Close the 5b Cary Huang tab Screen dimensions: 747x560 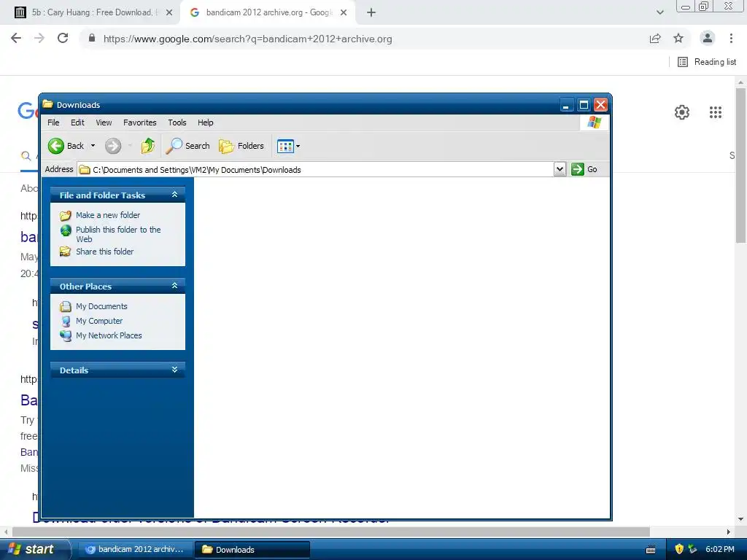[169, 12]
